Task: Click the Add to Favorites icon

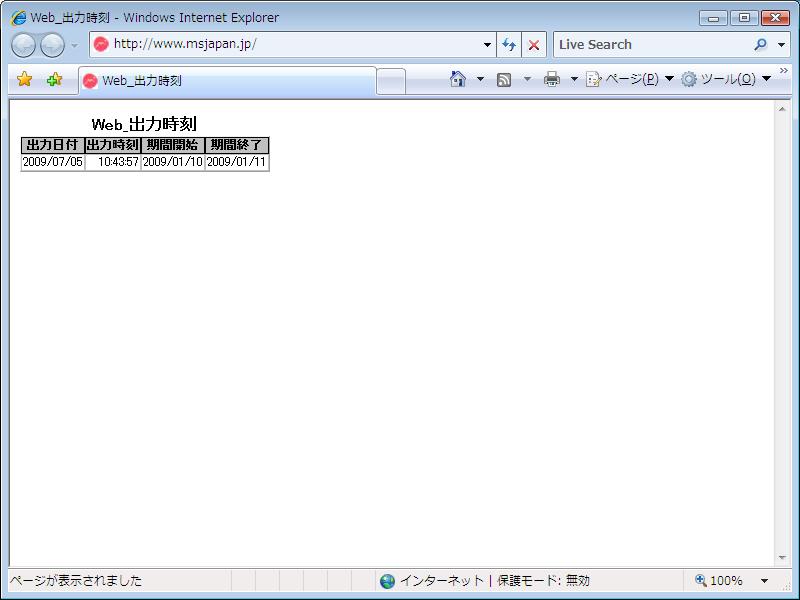Action: (54, 79)
